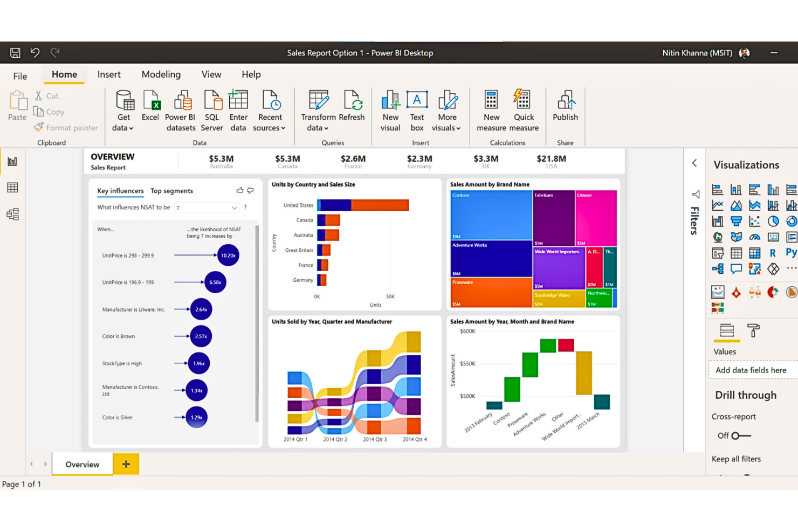
Task: Select the Top segments tab
Action: [171, 191]
